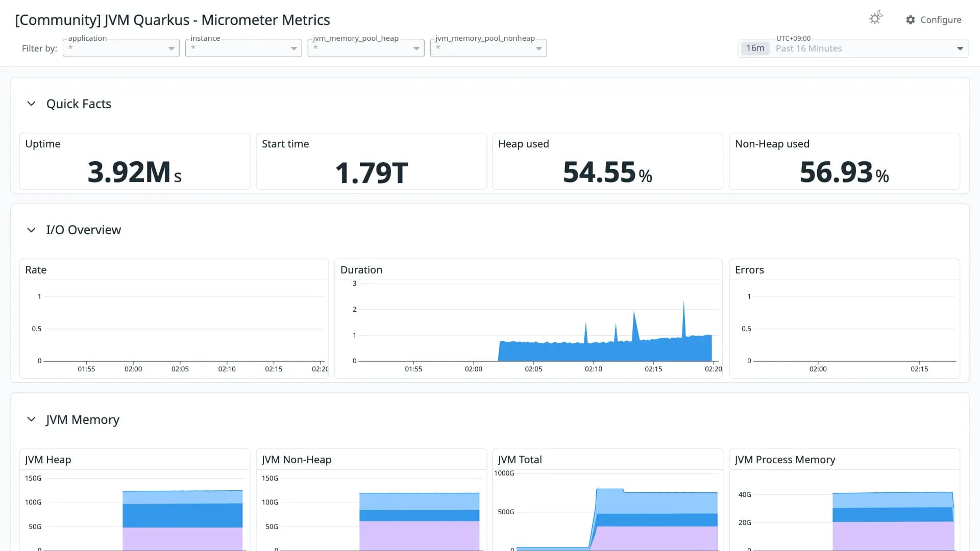The image size is (980, 551).
Task: Click the Errors graph title
Action: coord(749,270)
